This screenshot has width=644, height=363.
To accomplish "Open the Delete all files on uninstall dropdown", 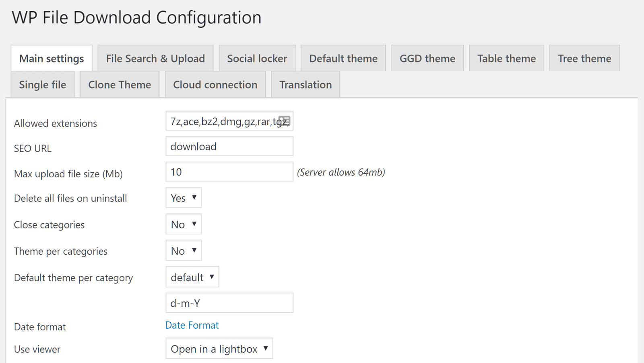I will [x=184, y=198].
